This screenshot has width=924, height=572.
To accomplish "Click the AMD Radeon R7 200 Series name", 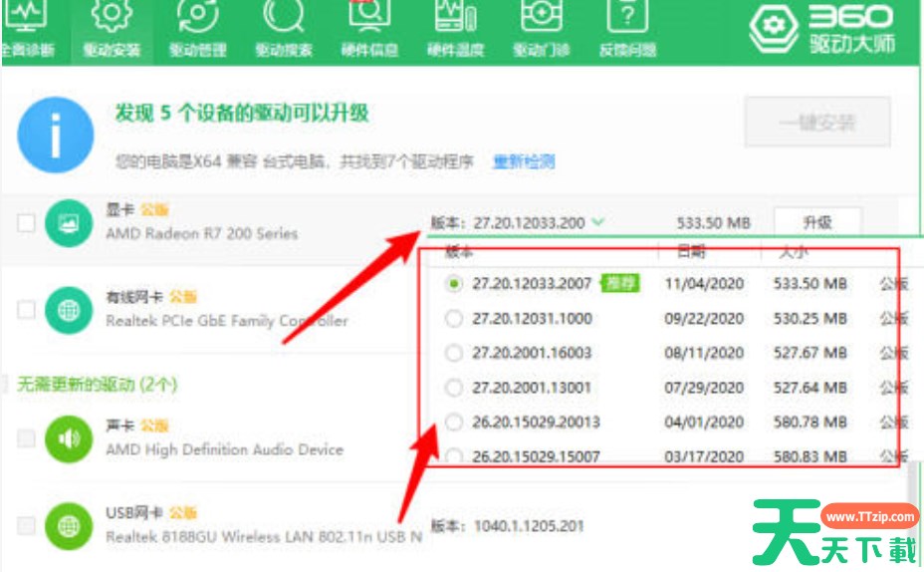I will (x=201, y=233).
